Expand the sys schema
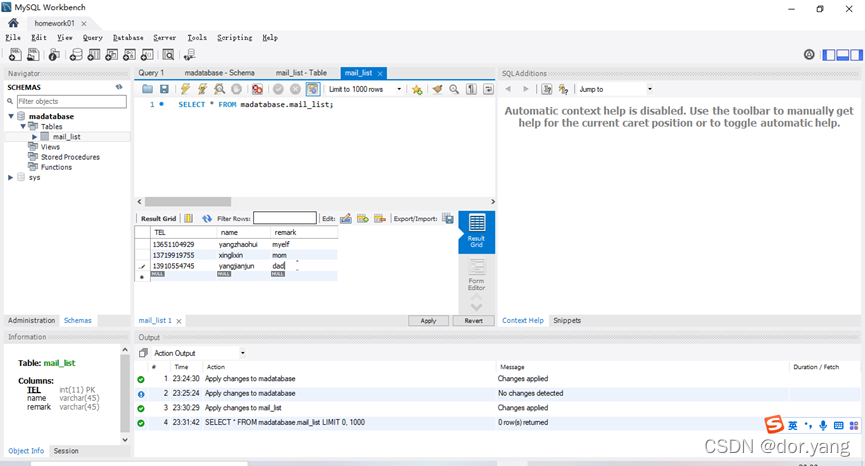The width and height of the screenshot is (865, 466). (10, 178)
